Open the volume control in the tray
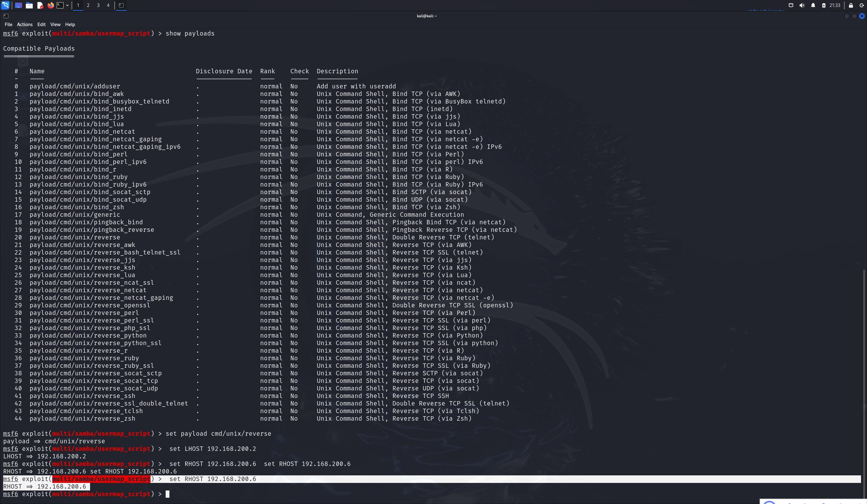 tap(802, 5)
